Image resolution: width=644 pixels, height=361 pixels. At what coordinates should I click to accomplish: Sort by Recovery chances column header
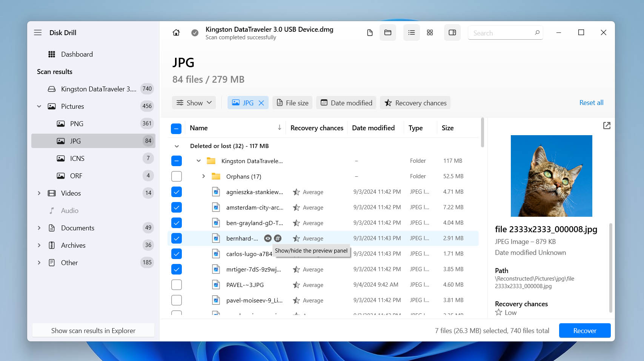point(317,128)
